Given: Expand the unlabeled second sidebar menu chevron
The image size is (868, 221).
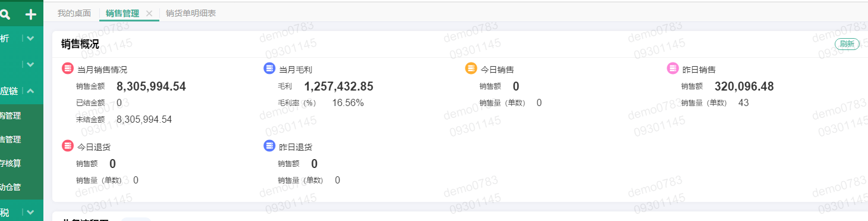Looking at the screenshot, I should click(31, 64).
